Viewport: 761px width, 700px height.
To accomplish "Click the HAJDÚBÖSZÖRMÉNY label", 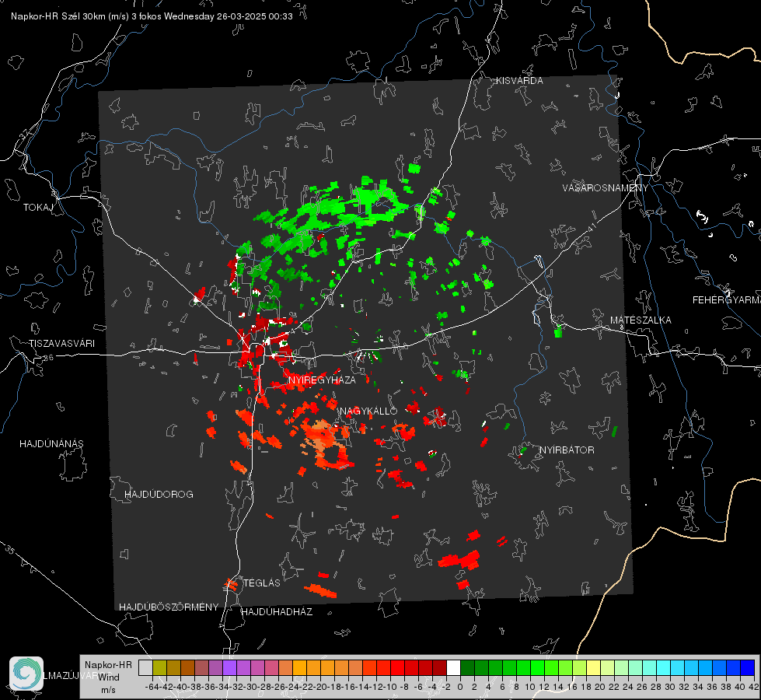I will point(169,607).
